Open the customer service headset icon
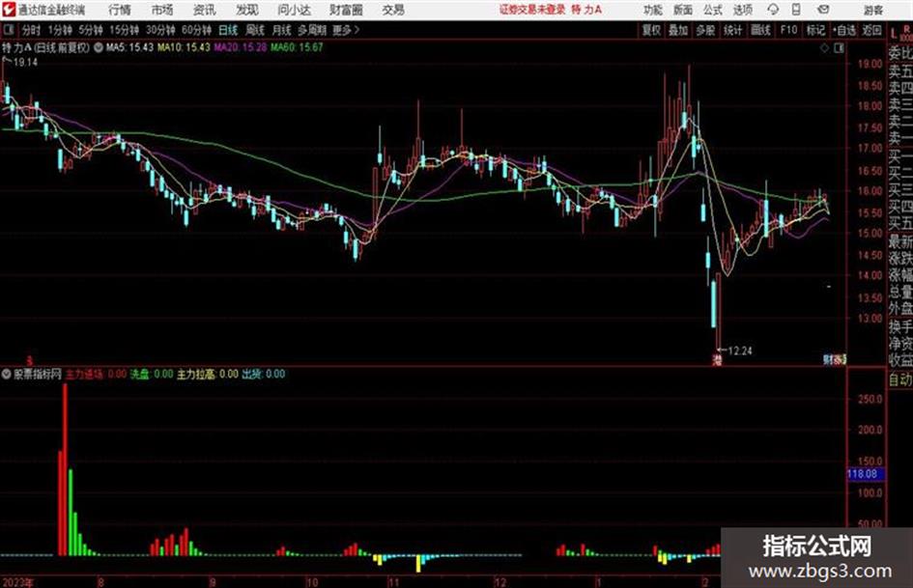913x588 pixels. coord(773,10)
